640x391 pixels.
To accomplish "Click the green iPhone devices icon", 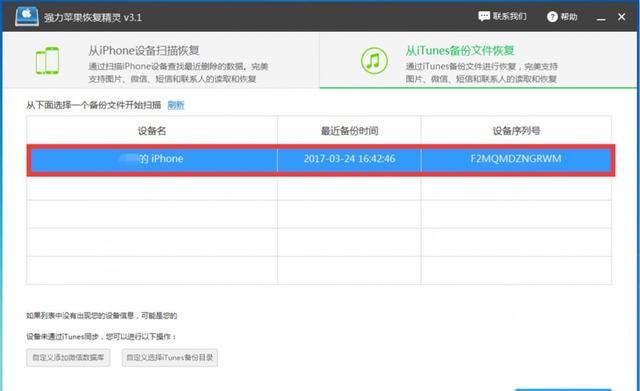I will pyautogui.click(x=47, y=61).
